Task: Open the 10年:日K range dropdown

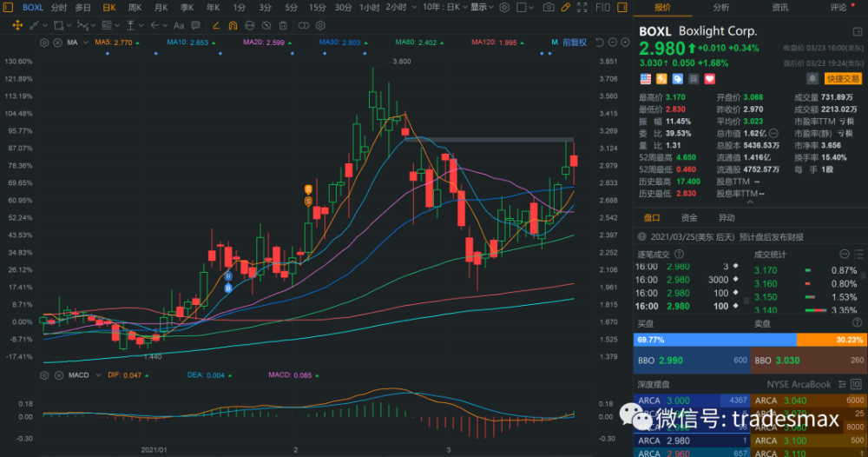Action: point(445,7)
